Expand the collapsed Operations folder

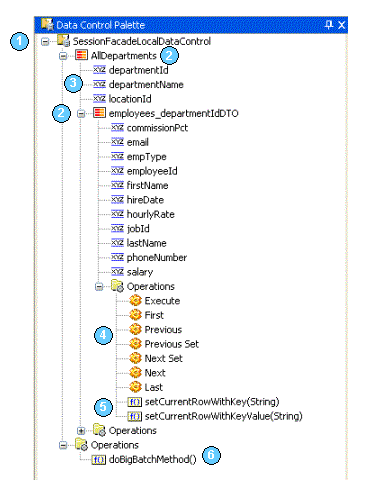click(x=81, y=431)
